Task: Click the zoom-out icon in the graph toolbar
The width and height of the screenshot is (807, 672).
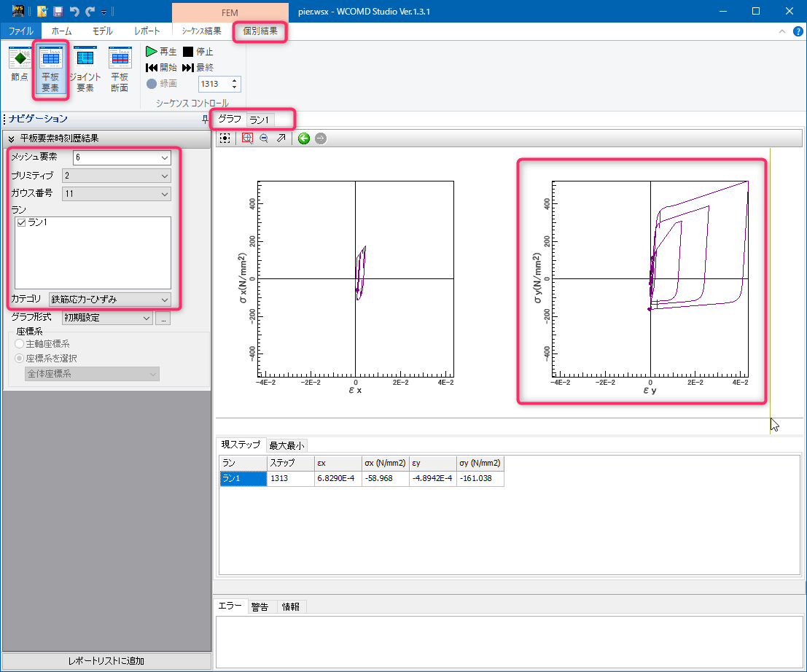Action: 264,138
